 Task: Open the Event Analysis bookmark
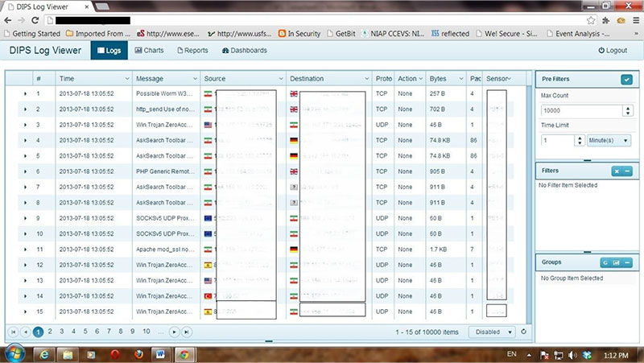[x=578, y=34]
